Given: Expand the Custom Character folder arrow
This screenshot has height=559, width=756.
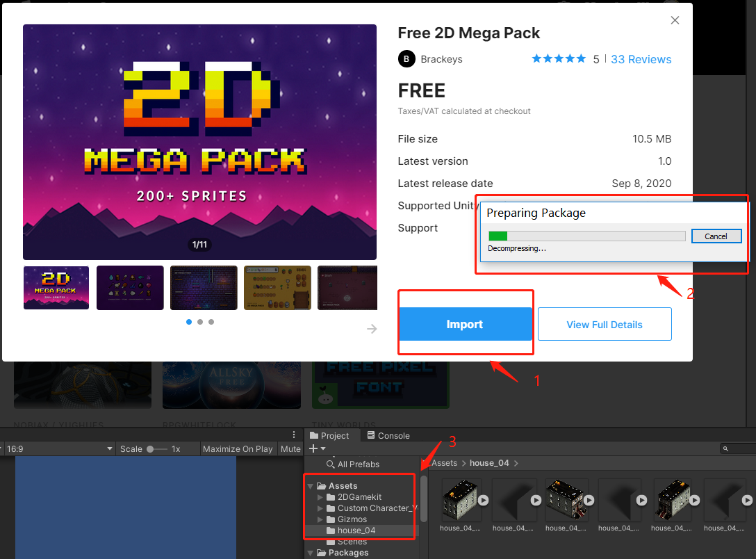Looking at the screenshot, I should pos(320,508).
